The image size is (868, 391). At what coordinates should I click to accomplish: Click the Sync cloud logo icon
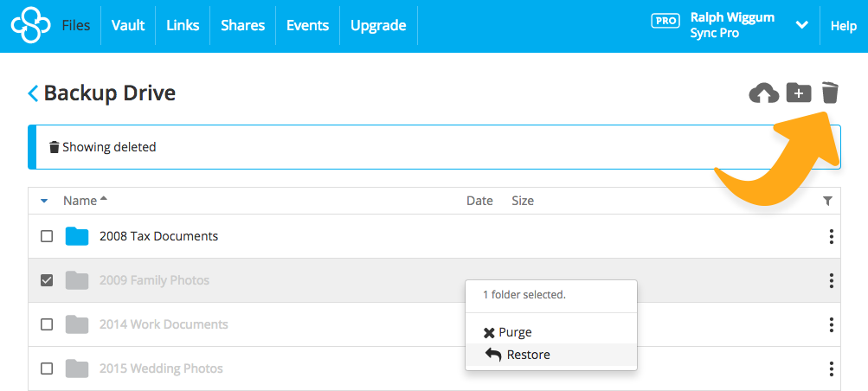pos(30,26)
